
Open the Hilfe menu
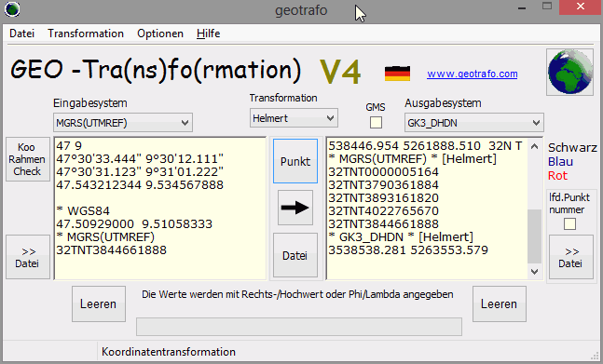(209, 34)
